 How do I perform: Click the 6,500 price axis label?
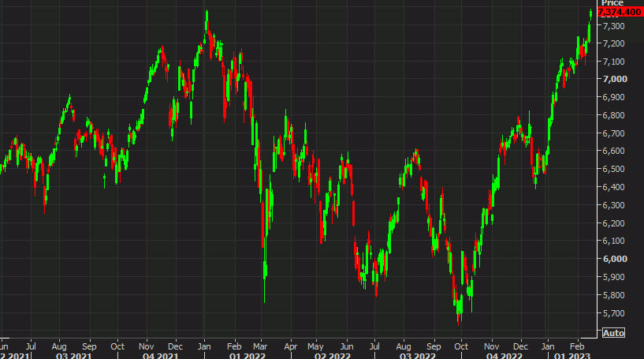(614, 169)
